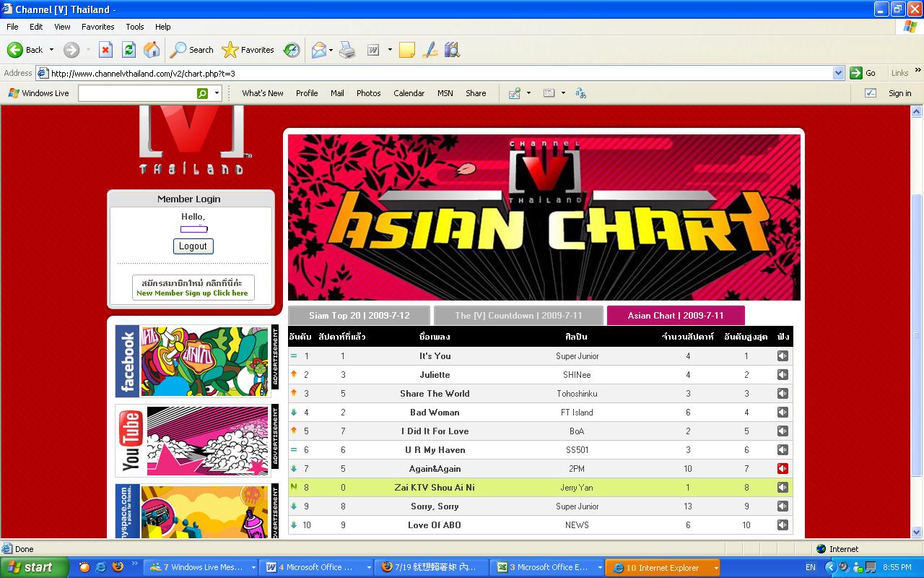The image size is (924, 578).
Task: Open the Windows Live search dropdown arrow
Action: [x=217, y=93]
